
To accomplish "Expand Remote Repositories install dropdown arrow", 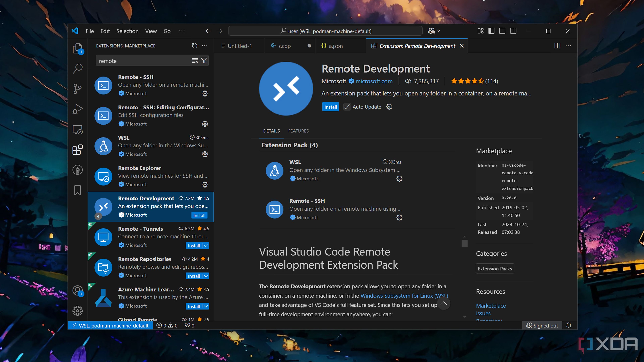I will coord(206,276).
